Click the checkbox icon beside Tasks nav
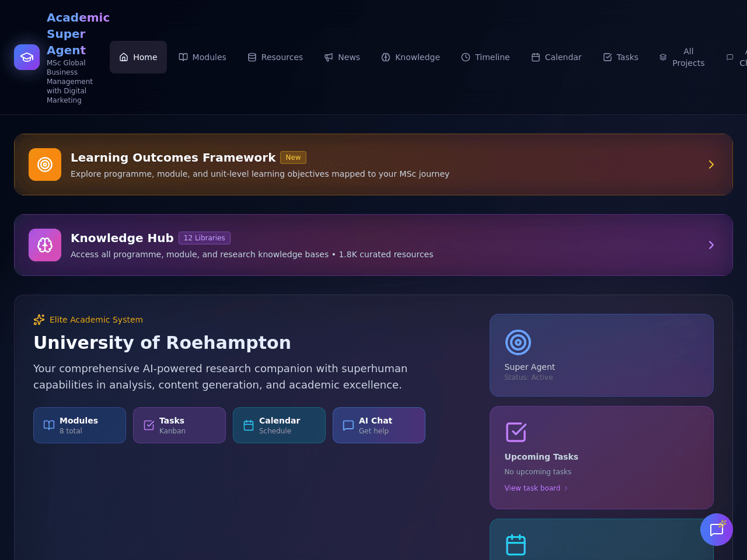747x560 pixels. click(x=608, y=57)
